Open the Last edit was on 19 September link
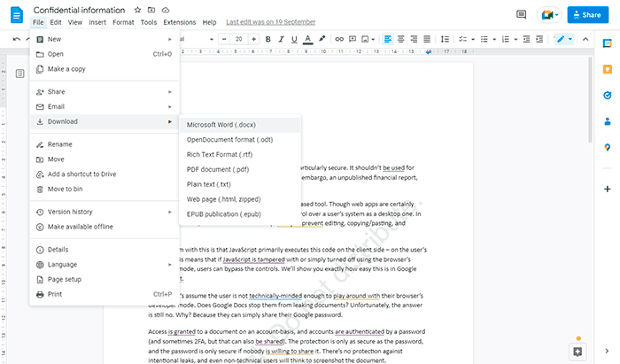Viewport: 620px width, 364px height. click(270, 22)
